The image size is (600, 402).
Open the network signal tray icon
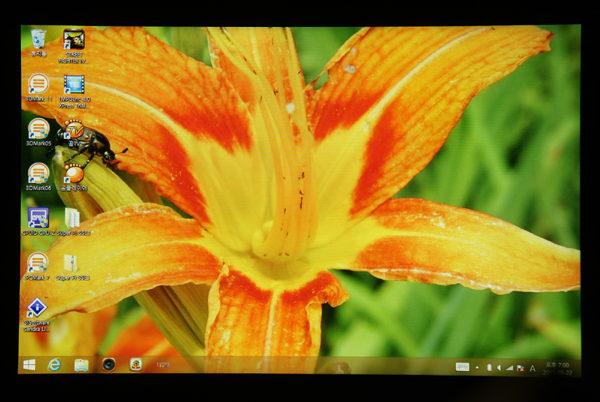509,368
